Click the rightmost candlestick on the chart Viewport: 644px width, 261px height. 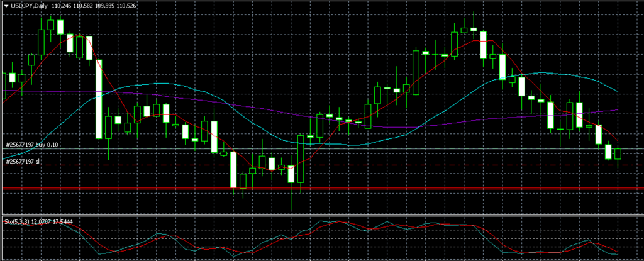[618, 154]
